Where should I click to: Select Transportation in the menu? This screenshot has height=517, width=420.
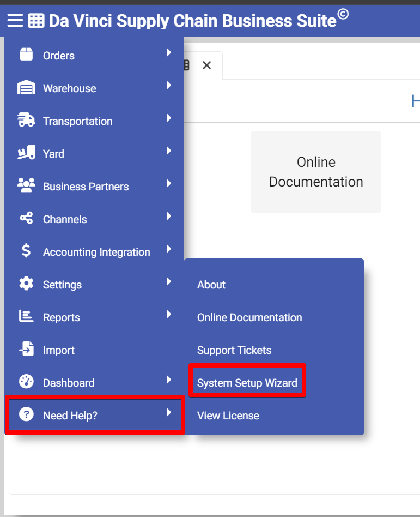[x=94, y=119]
